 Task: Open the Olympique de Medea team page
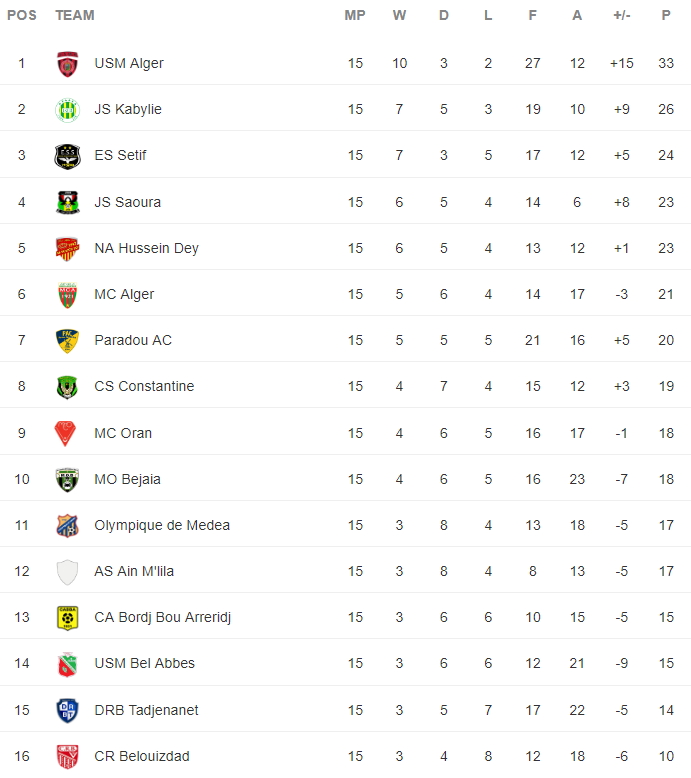coord(162,525)
